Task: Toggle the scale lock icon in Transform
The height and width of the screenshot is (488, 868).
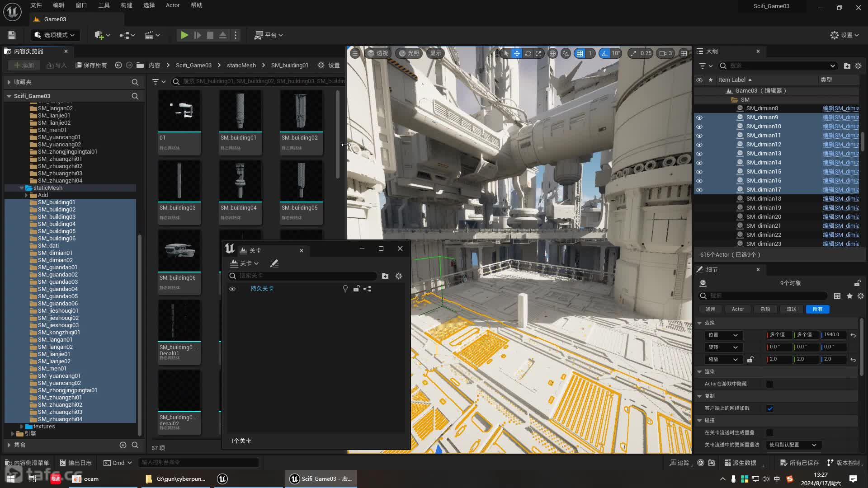Action: (x=750, y=360)
